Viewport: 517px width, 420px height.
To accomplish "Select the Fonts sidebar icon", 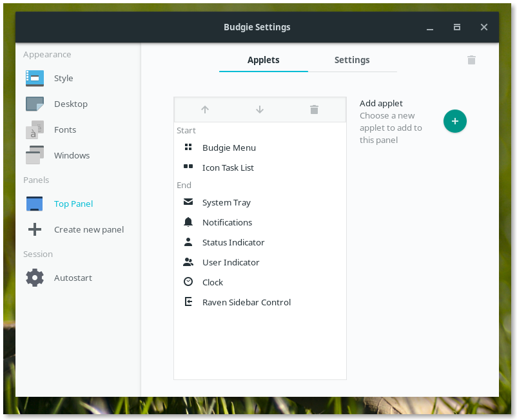I will 35,129.
